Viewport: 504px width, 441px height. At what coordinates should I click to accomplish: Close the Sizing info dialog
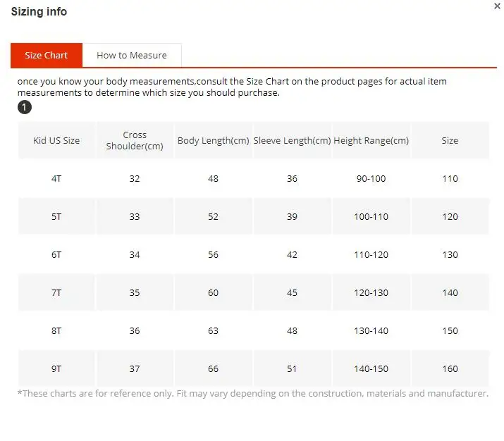pyautogui.click(x=497, y=6)
